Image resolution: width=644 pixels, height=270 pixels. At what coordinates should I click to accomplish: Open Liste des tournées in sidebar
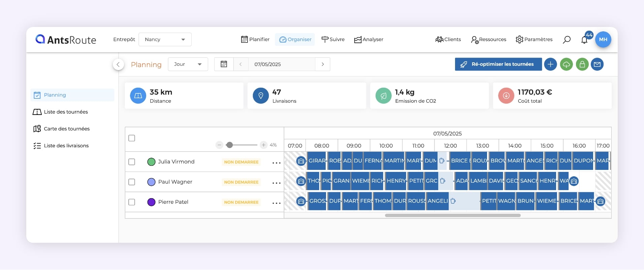(66, 112)
